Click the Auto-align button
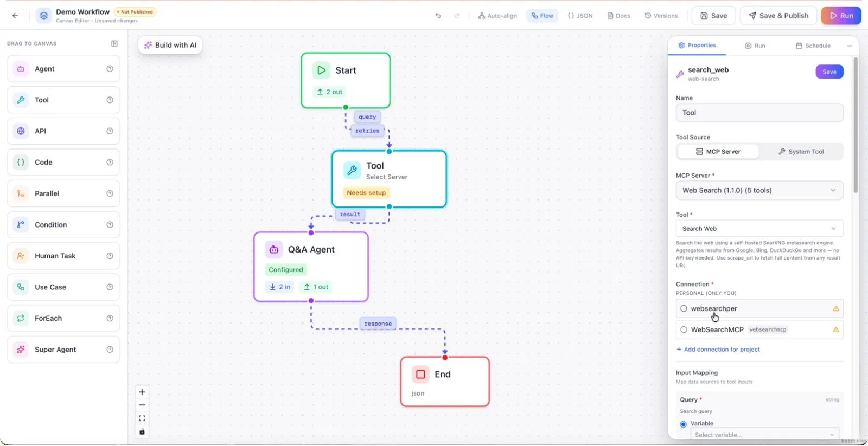 (497, 16)
